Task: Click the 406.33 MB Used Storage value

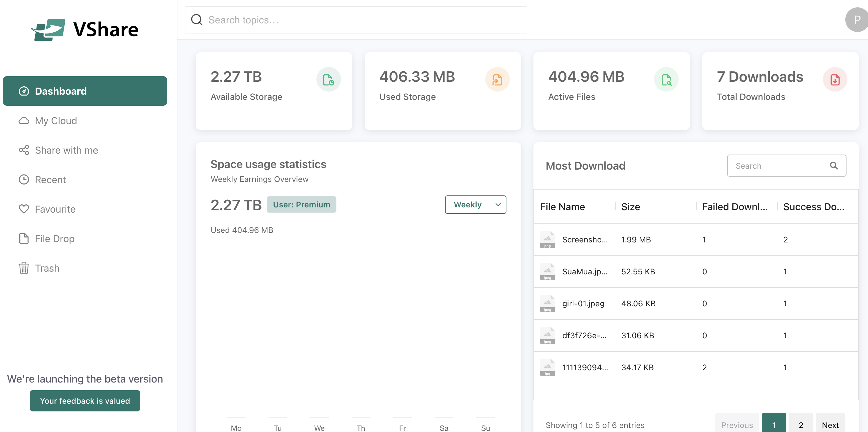Action: click(417, 77)
